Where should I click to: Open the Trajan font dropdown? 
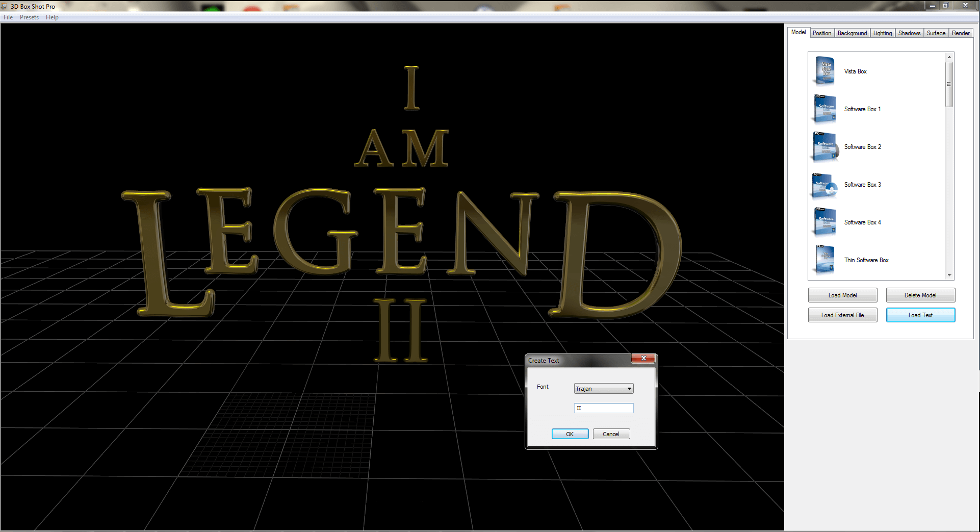coord(604,389)
